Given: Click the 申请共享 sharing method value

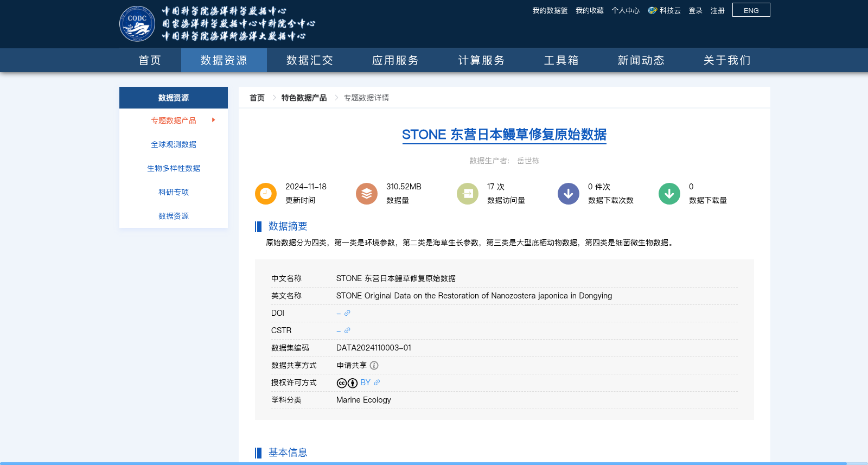Looking at the screenshot, I should (352, 365).
